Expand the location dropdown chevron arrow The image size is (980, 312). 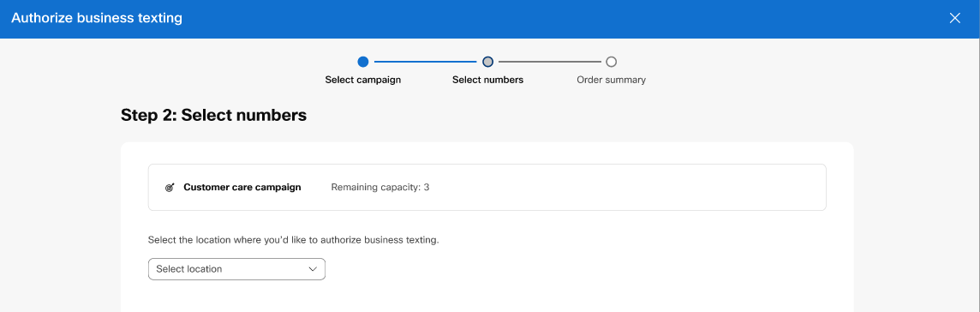pos(314,269)
